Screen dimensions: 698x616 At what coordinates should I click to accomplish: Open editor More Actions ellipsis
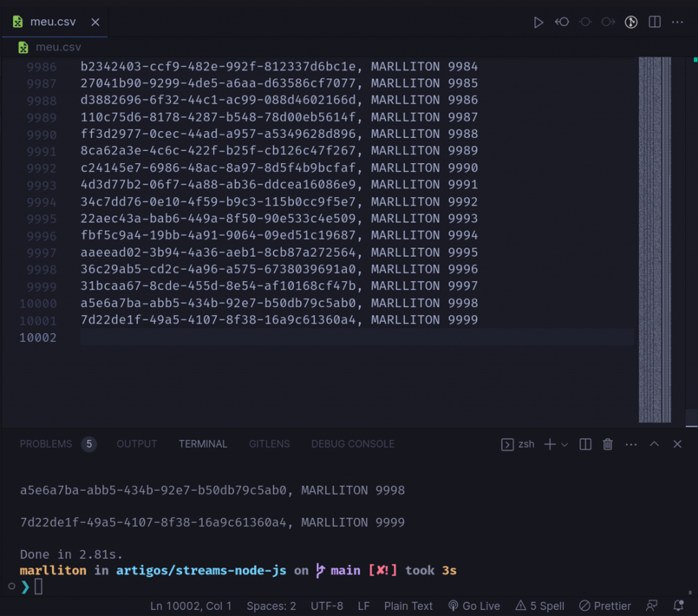pyautogui.click(x=677, y=22)
